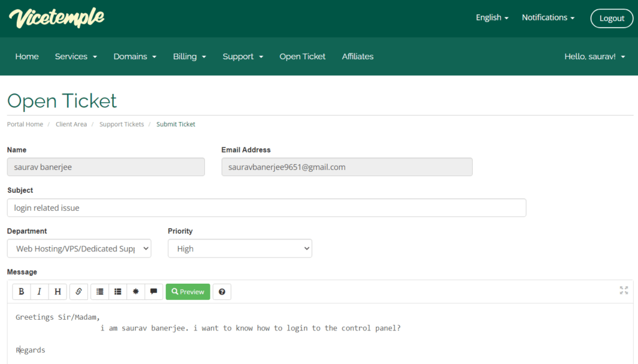The image size is (638, 364).
Task: Insert heading with the H button
Action: pos(57,292)
